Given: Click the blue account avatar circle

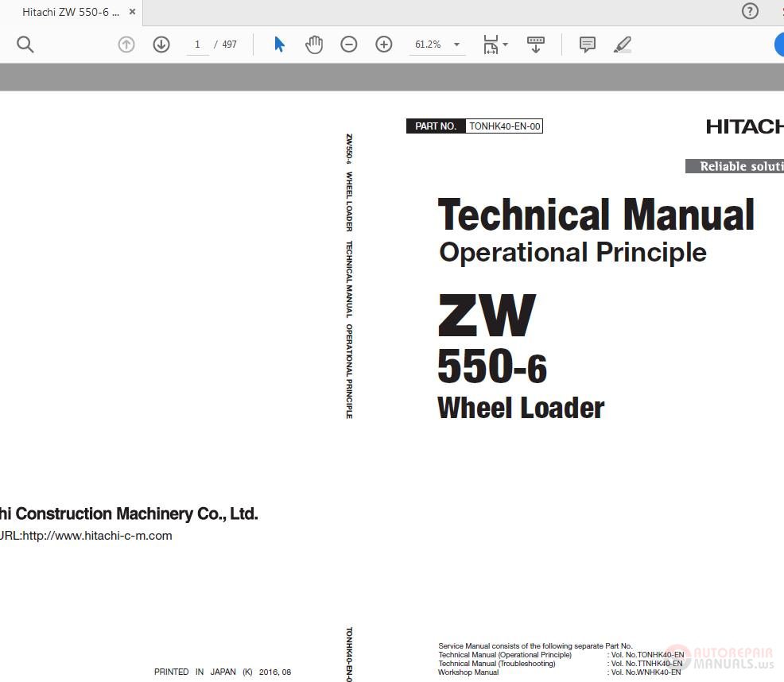Looking at the screenshot, I should [779, 44].
